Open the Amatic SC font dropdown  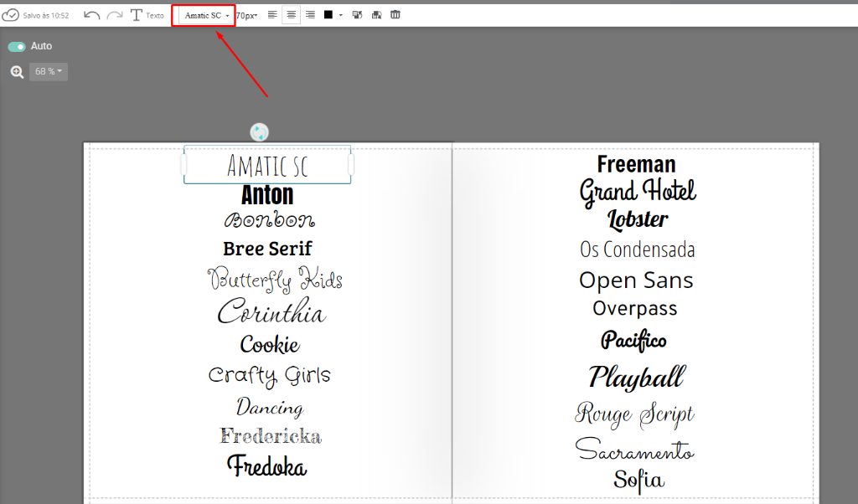[x=206, y=15]
